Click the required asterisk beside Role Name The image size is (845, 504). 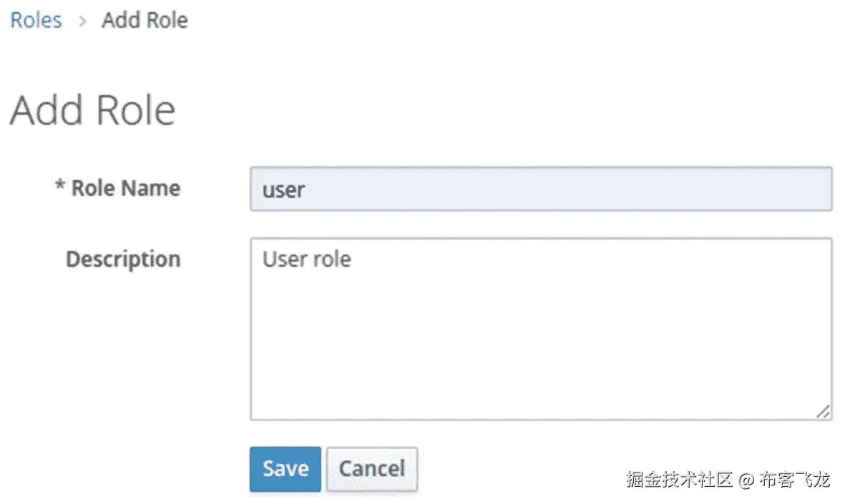(x=60, y=187)
